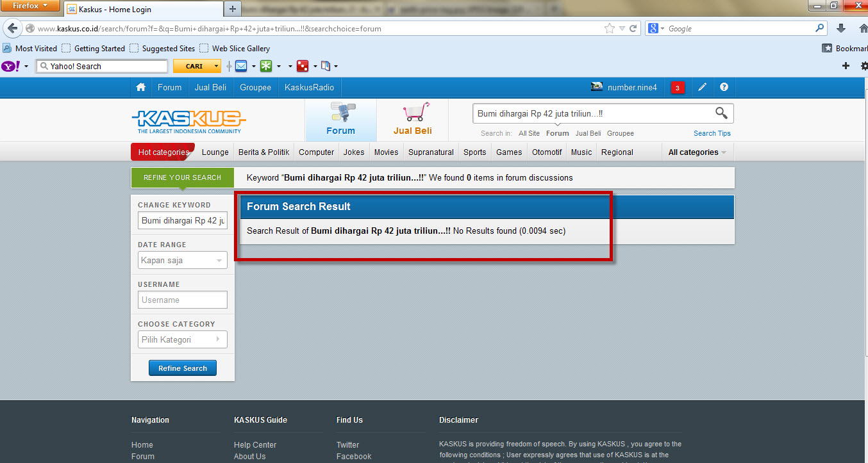
Task: Open the Help Center footer link
Action: click(255, 445)
